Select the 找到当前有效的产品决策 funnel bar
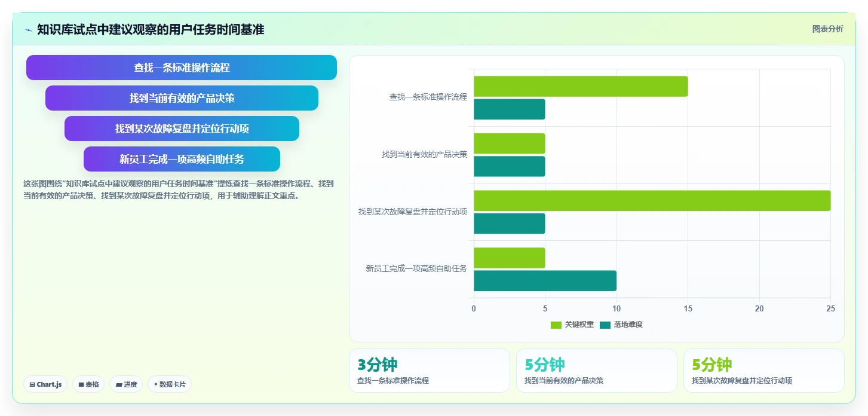 click(x=182, y=98)
